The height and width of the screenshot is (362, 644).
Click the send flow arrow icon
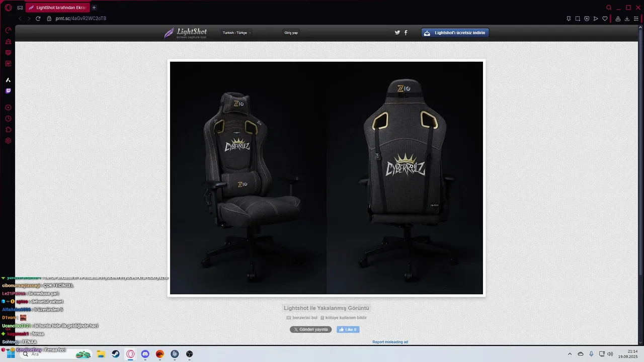(x=596, y=19)
